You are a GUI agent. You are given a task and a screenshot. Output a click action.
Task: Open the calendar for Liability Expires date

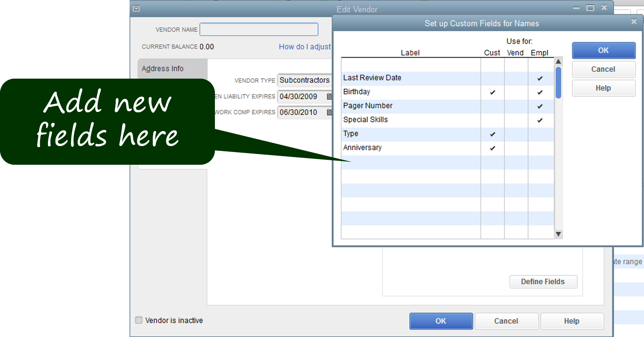click(329, 97)
